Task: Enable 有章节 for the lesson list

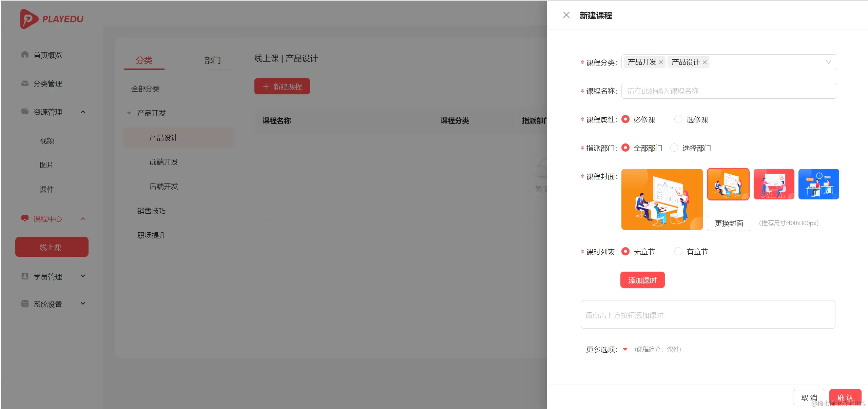Action: tap(678, 251)
